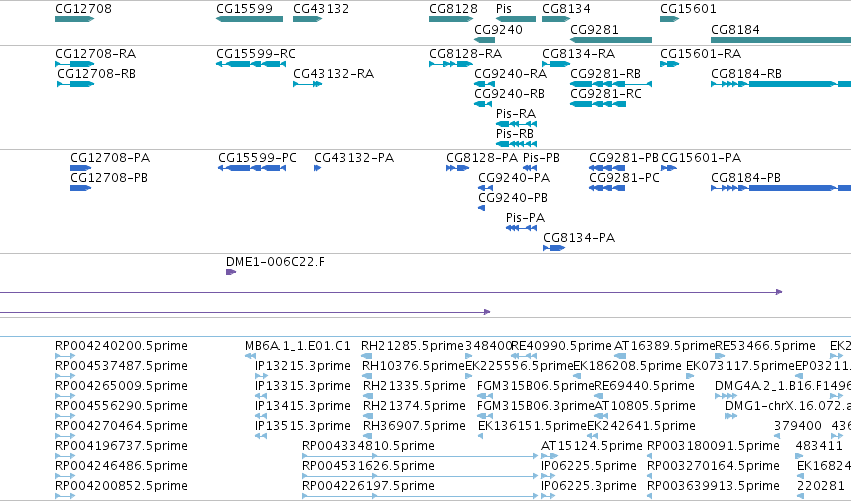Select transcript CG9240-RB
This screenshot has height=501, width=851.
pyautogui.click(x=482, y=104)
